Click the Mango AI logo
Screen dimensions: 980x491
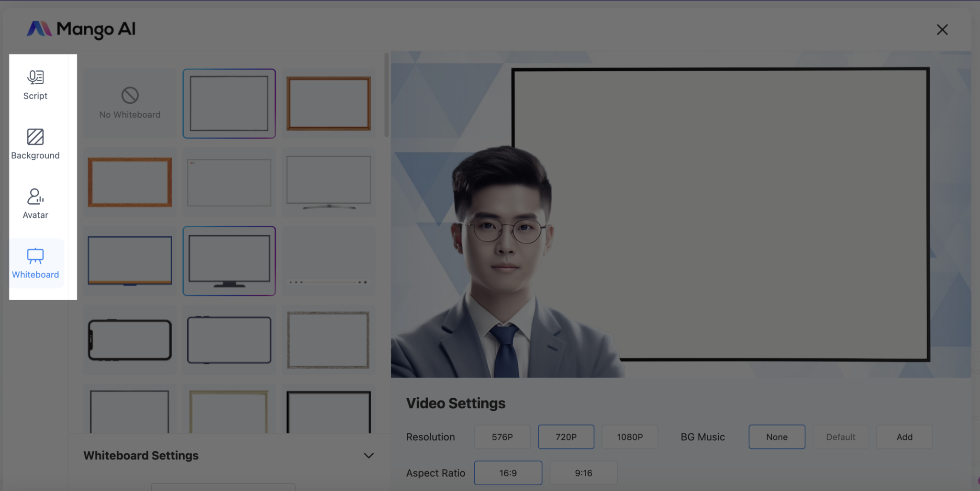click(81, 29)
